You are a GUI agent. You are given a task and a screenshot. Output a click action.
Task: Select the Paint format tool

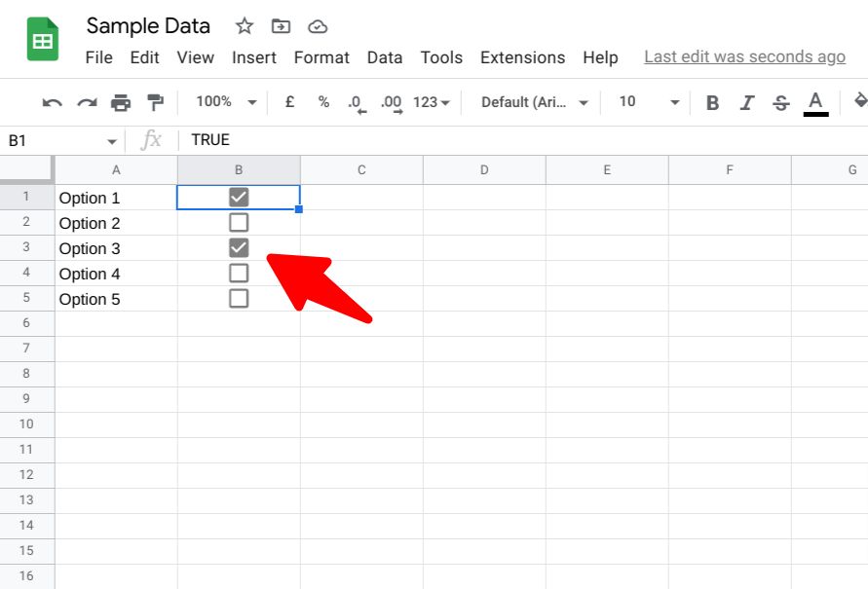pyautogui.click(x=153, y=102)
